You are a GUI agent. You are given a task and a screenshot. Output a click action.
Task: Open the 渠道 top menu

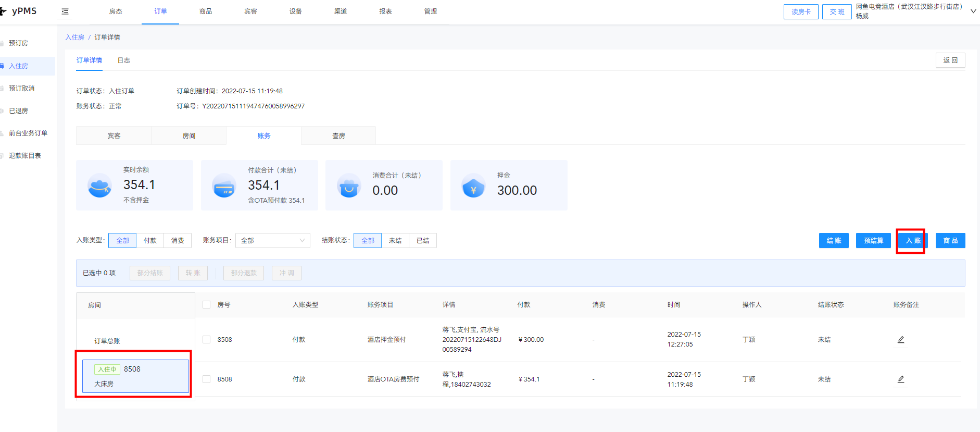[341, 11]
